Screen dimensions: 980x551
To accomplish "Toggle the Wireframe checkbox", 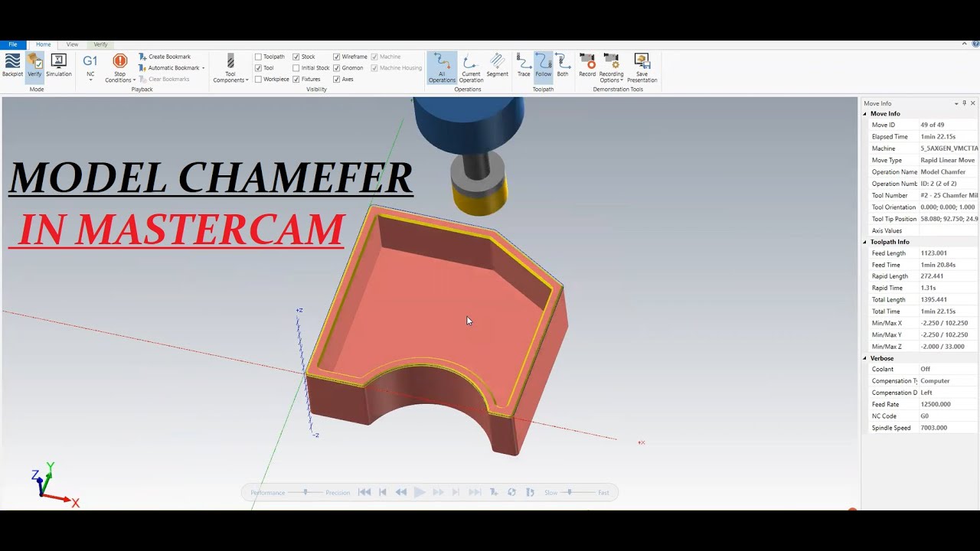I will [x=337, y=57].
